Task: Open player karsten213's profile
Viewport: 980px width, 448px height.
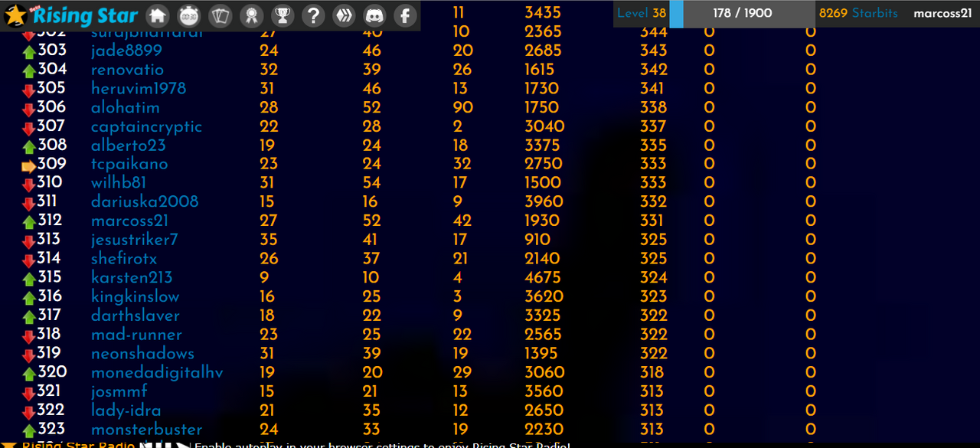Action: [x=132, y=278]
